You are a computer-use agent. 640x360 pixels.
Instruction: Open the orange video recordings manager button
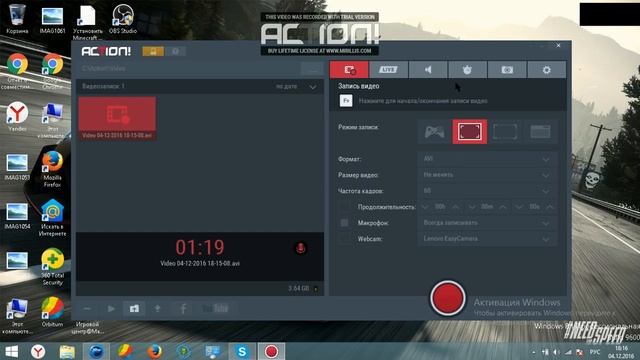click(153, 51)
